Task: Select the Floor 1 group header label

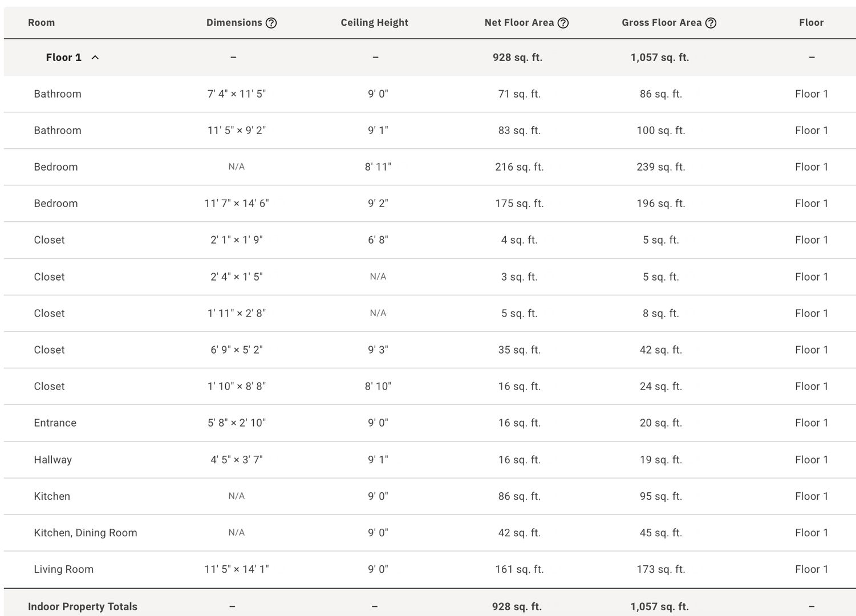Action: [x=64, y=58]
